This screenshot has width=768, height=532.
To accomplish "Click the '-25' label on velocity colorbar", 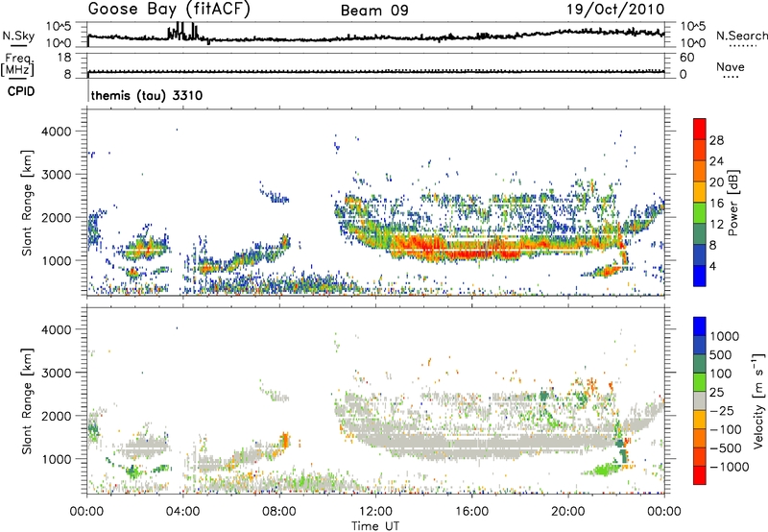I will click(722, 410).
